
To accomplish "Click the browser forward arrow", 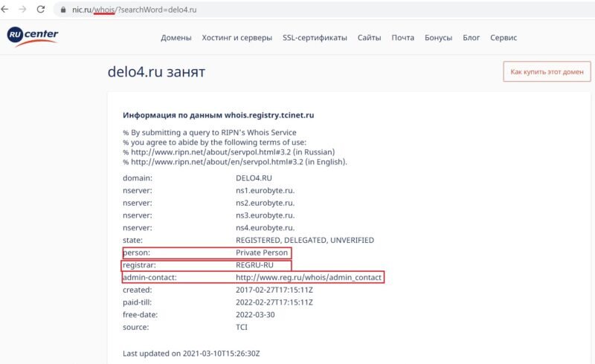I will click(23, 9).
